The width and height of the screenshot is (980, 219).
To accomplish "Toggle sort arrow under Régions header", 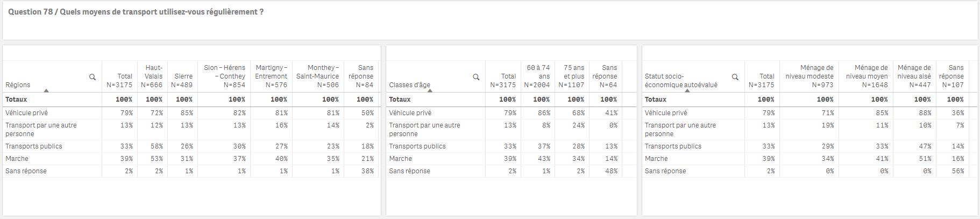I will [46, 90].
